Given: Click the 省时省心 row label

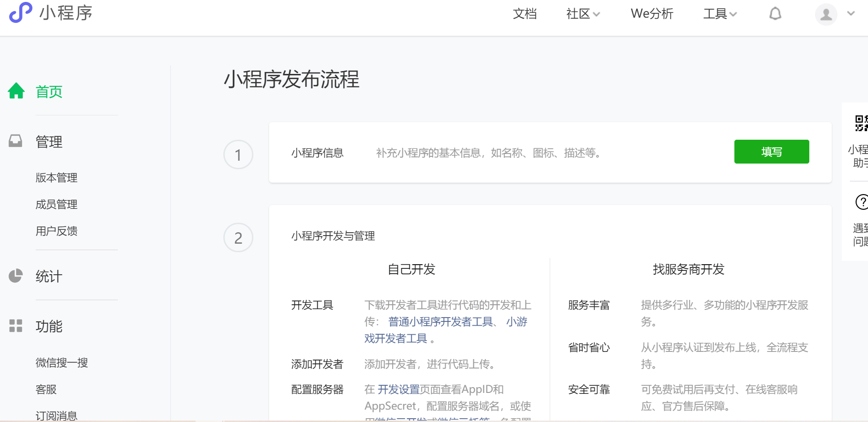Looking at the screenshot, I should pos(589,348).
